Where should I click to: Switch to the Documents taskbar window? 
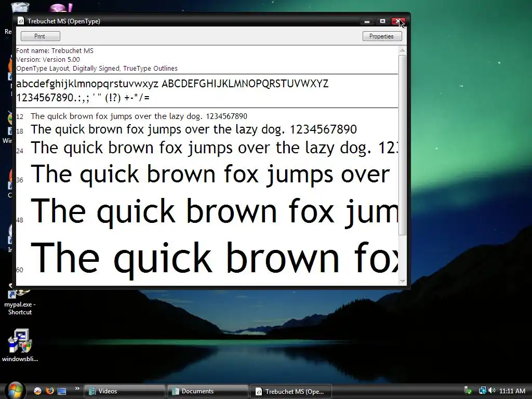[x=207, y=391]
